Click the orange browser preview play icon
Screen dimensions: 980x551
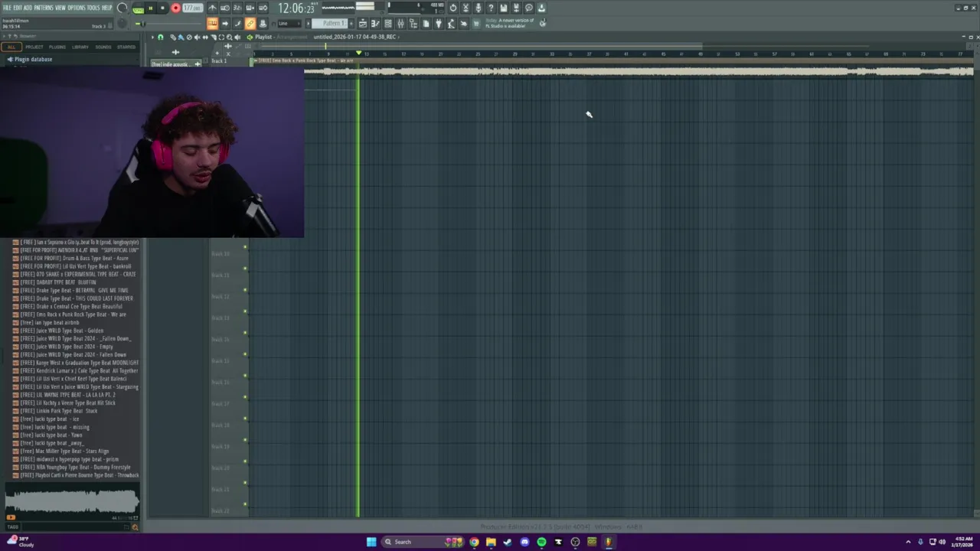[11, 518]
